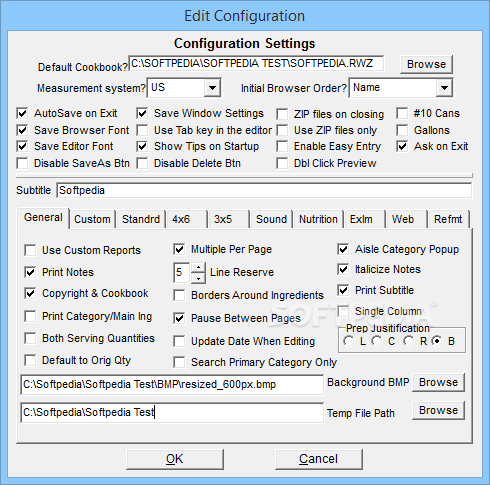Browse for Background BMP file
Image resolution: width=490 pixels, height=485 pixels.
[x=438, y=382]
